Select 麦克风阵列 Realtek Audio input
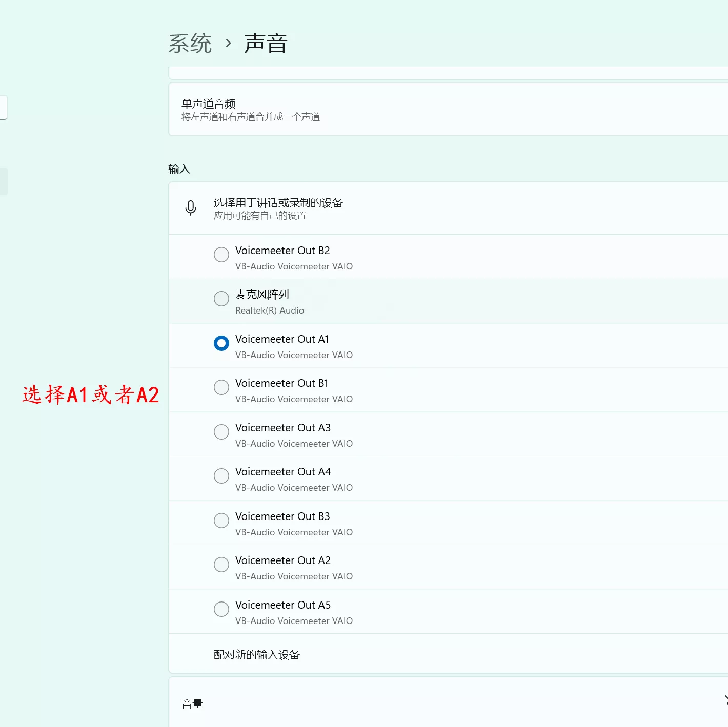The width and height of the screenshot is (728, 727). point(221,299)
